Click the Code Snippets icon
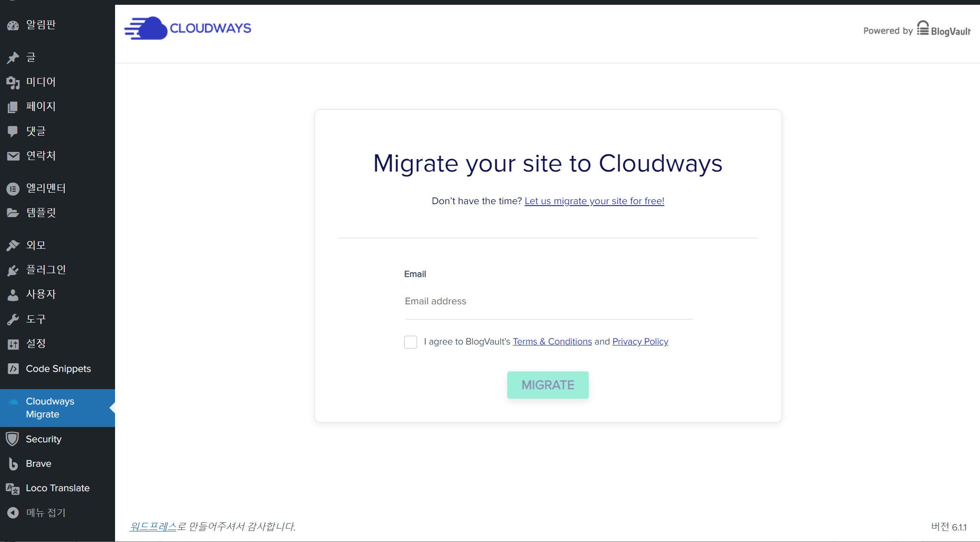This screenshot has height=542, width=980. point(13,369)
